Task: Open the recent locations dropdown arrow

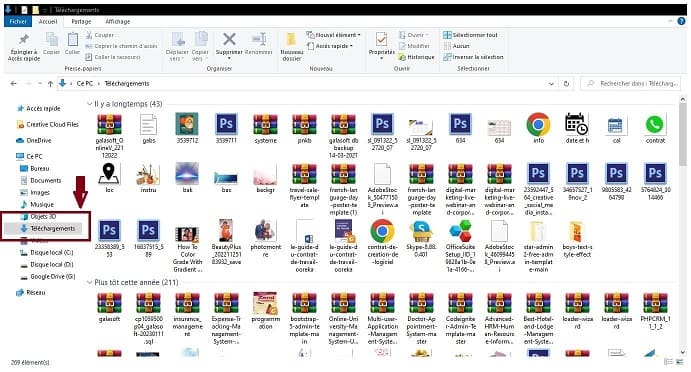Action: tap(40, 84)
